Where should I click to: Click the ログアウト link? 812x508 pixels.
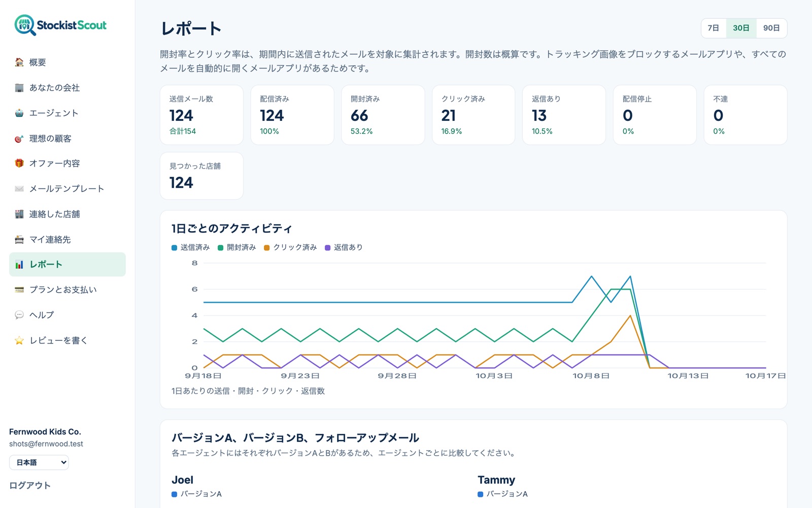30,485
